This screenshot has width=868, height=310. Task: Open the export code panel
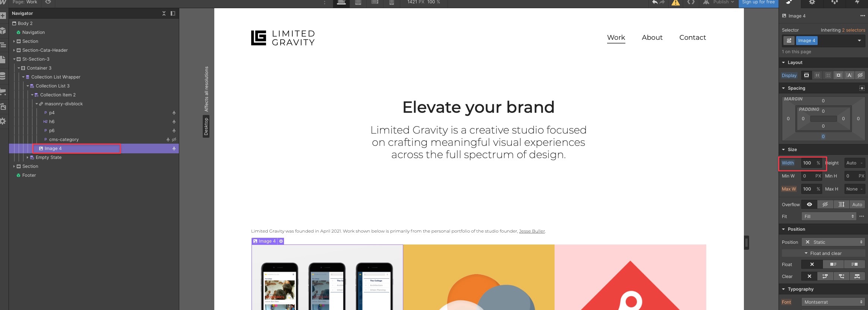[x=691, y=3]
